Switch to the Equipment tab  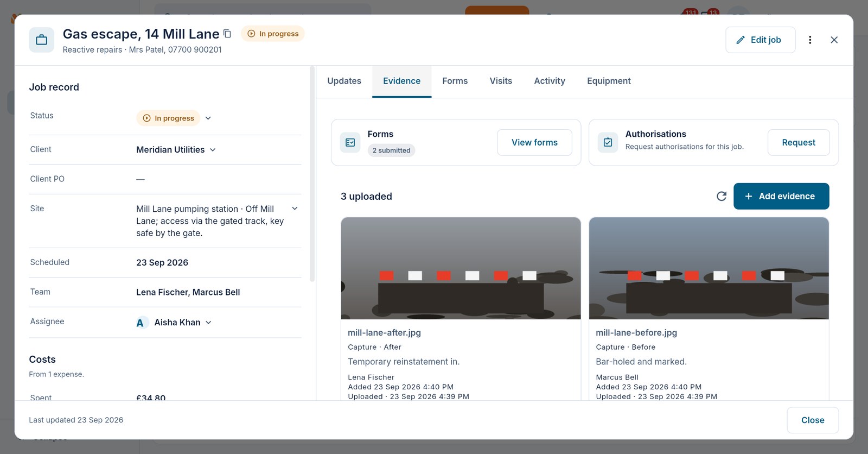[609, 81]
